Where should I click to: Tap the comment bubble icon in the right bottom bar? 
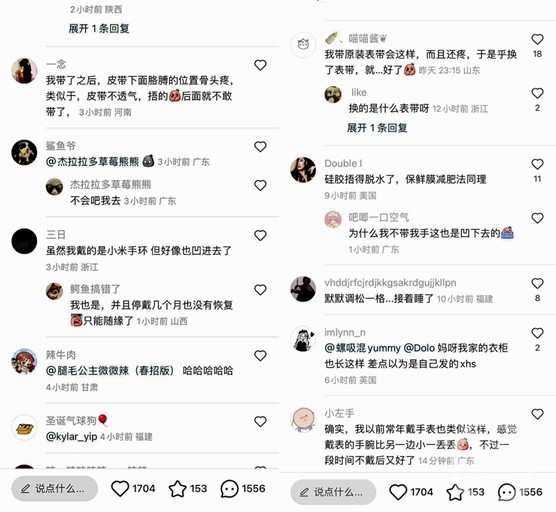(507, 492)
